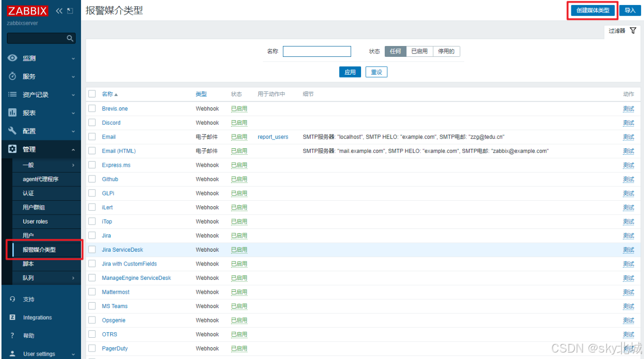Filter status by 已启用
Viewport: 644px width, 359px height.
pos(419,51)
